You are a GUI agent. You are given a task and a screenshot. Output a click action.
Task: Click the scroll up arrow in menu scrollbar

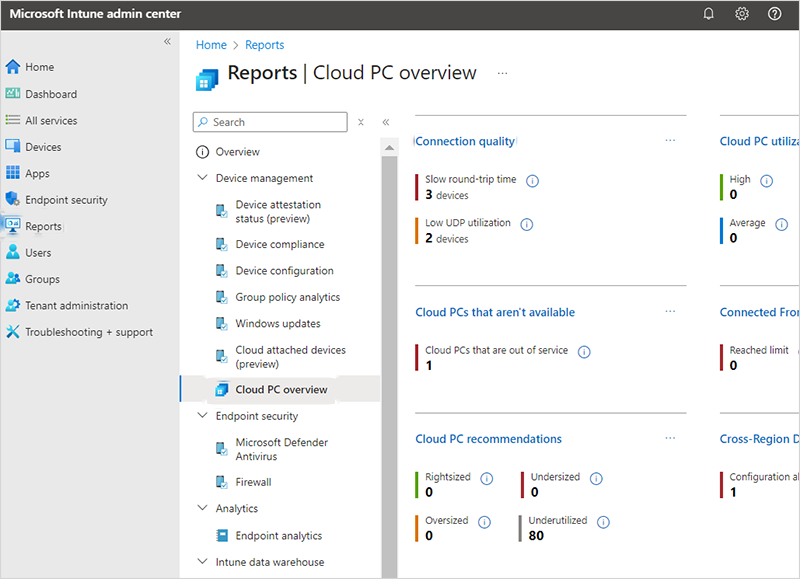389,147
